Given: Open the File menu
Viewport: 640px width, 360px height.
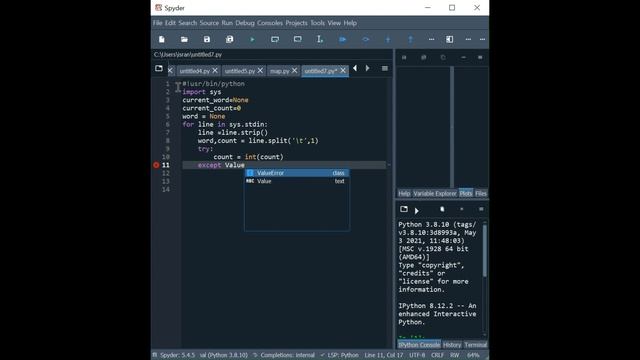Looking at the screenshot, I should [158, 23].
